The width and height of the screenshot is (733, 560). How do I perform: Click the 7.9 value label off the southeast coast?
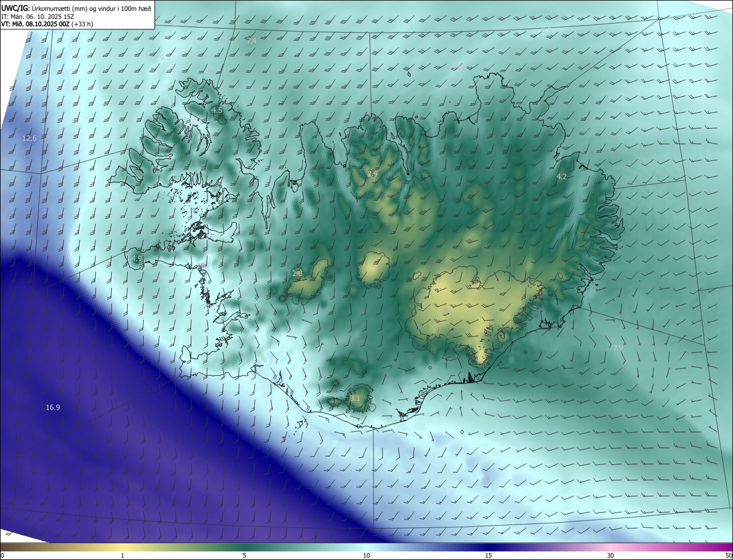click(618, 348)
